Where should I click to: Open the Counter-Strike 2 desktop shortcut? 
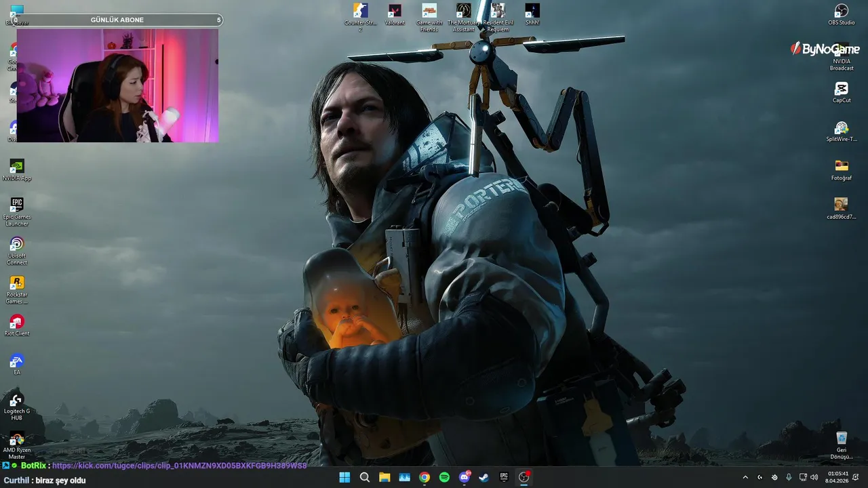point(361,17)
